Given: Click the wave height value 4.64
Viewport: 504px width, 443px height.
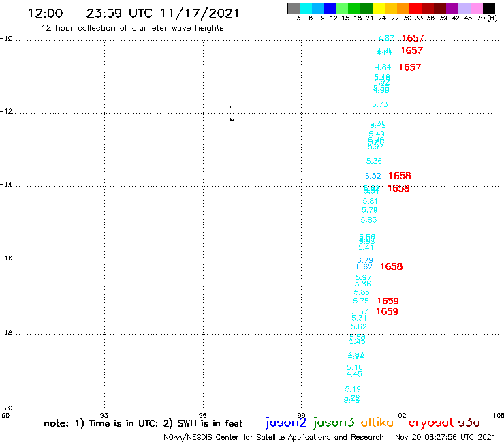Looking at the screenshot, I should pos(383,67).
